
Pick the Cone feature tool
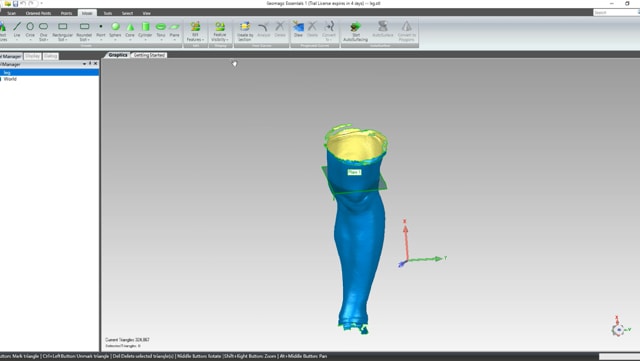[130, 31]
